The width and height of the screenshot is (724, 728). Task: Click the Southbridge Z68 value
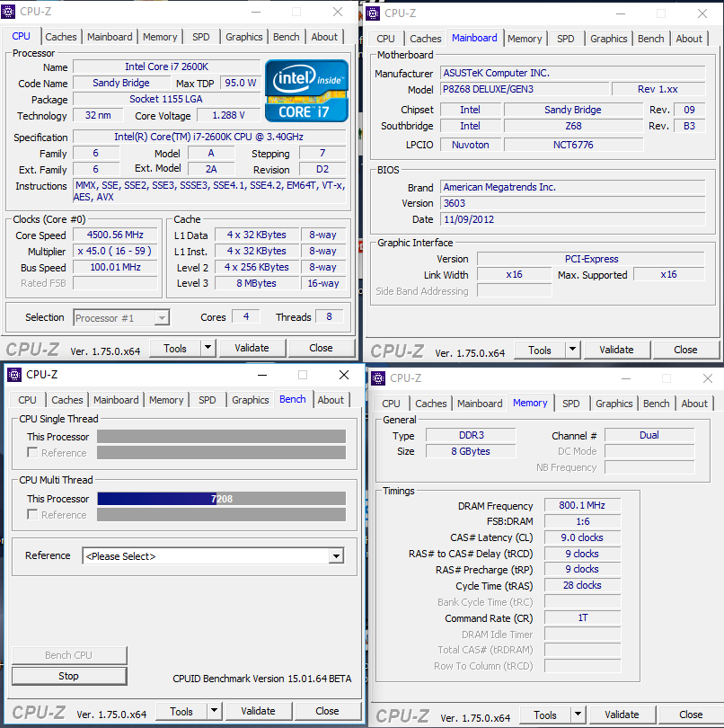tap(574, 126)
